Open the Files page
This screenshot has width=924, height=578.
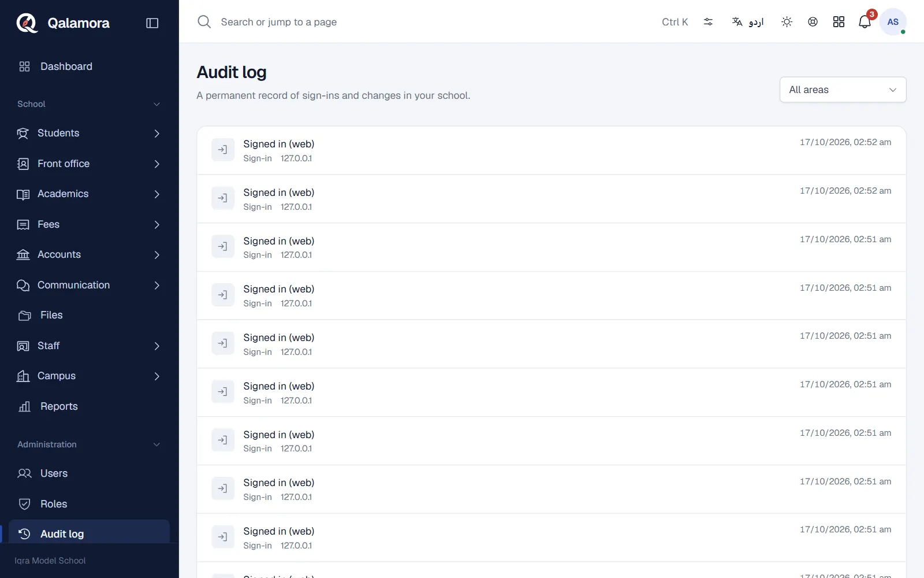(x=90, y=316)
